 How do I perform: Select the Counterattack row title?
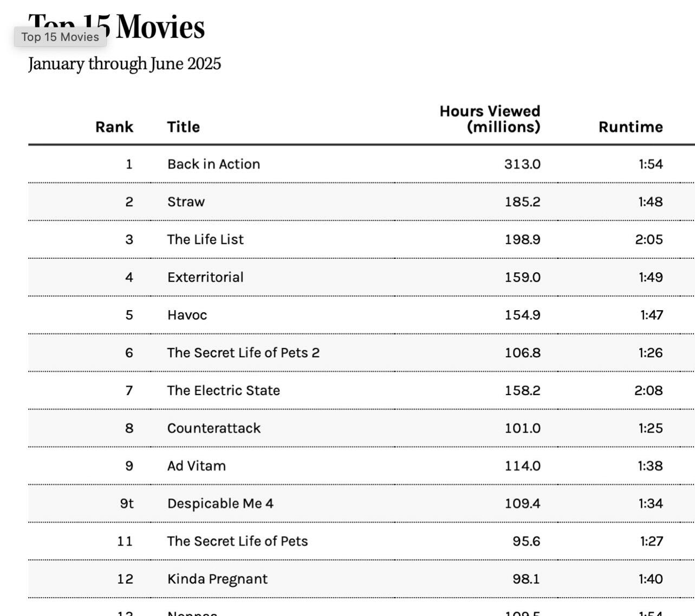coord(213,428)
